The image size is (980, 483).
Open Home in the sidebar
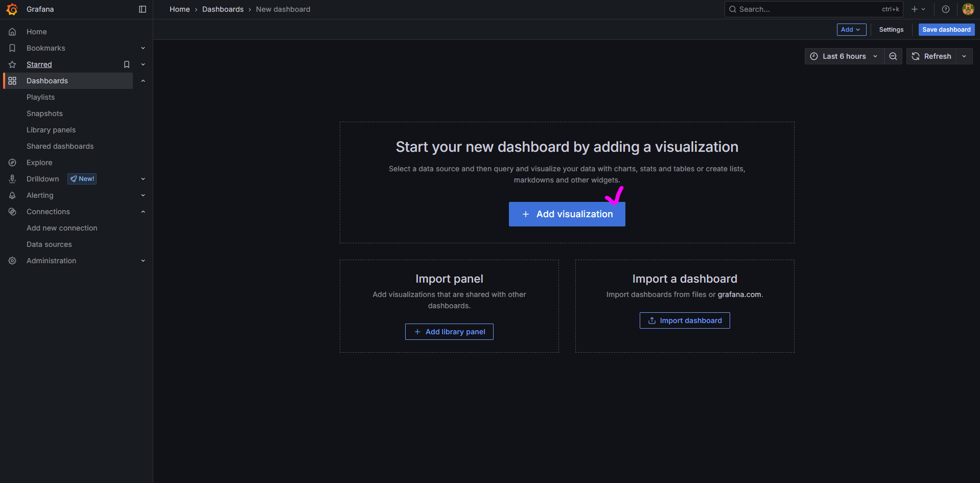[37, 32]
